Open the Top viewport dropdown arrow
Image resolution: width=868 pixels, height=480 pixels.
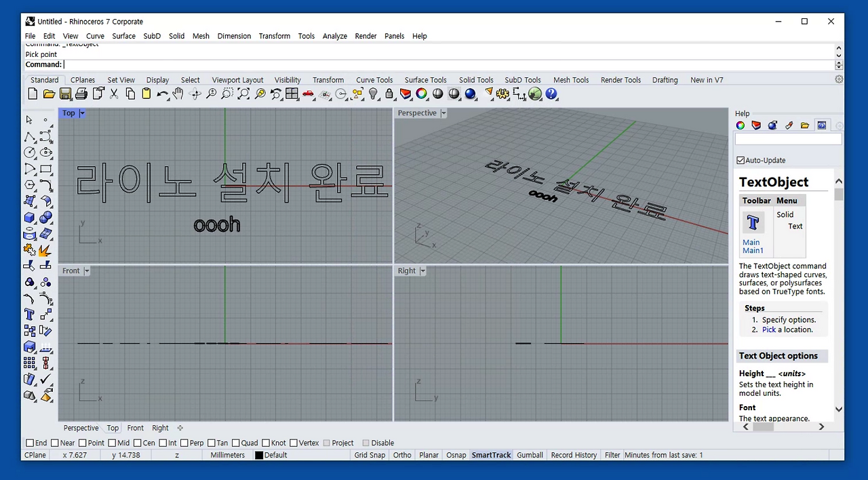82,113
